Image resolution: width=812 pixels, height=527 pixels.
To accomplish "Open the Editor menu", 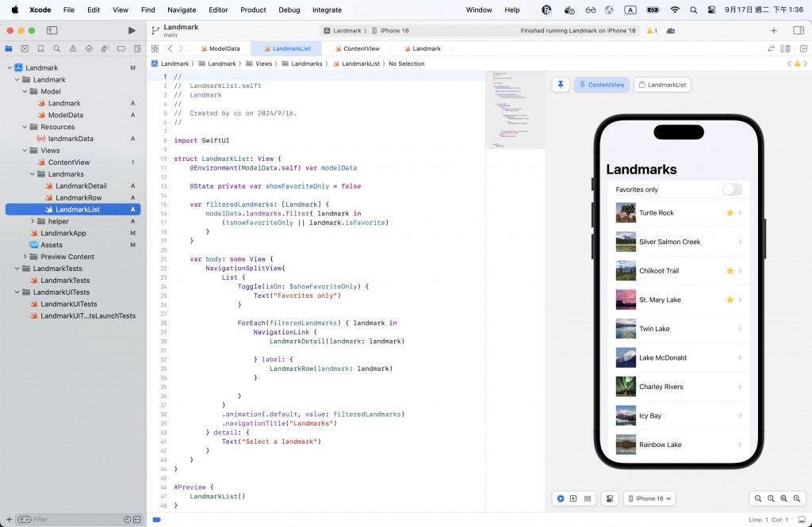I will [x=219, y=10].
